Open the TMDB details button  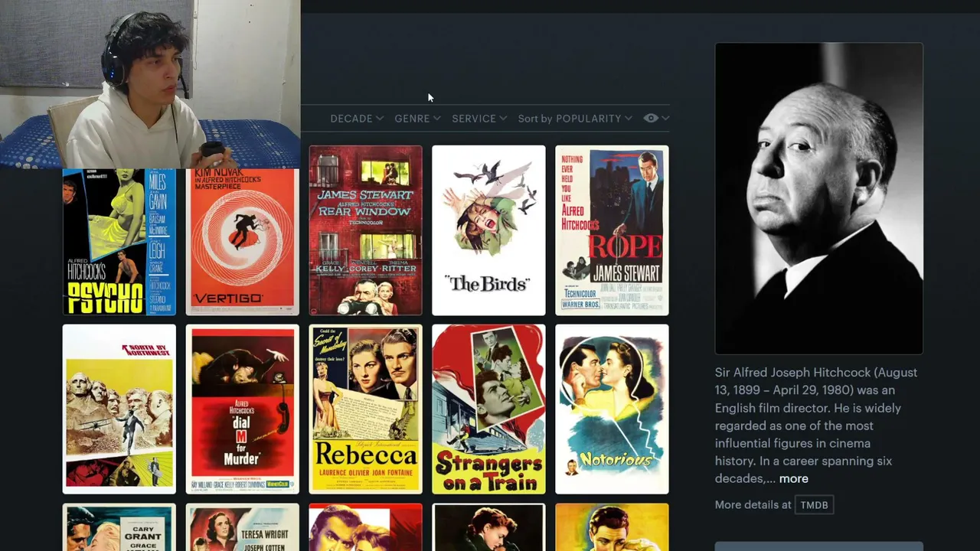tap(814, 505)
